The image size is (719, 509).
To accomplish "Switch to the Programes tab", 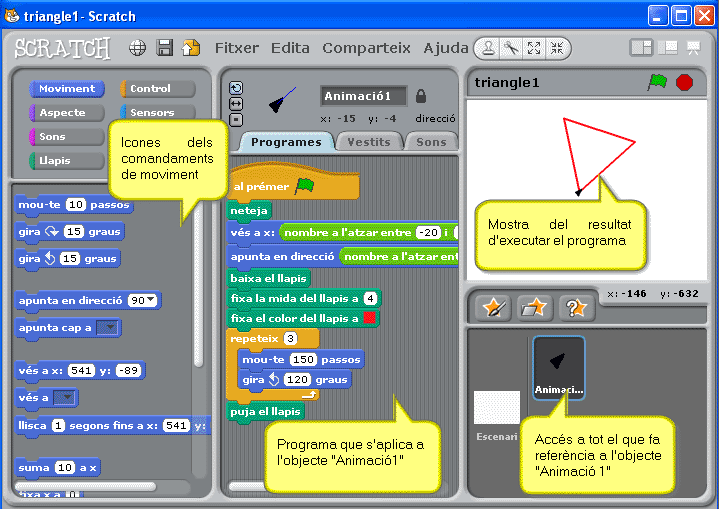I will point(286,142).
